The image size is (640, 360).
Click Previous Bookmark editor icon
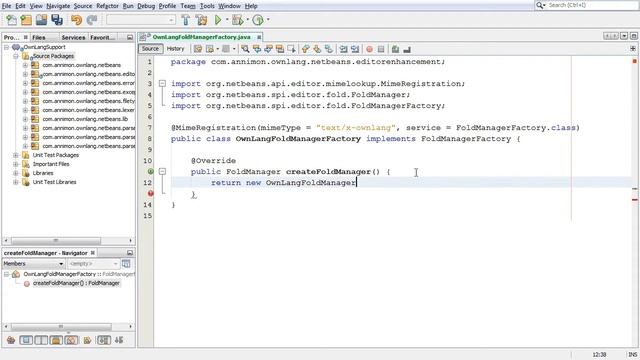(305, 49)
